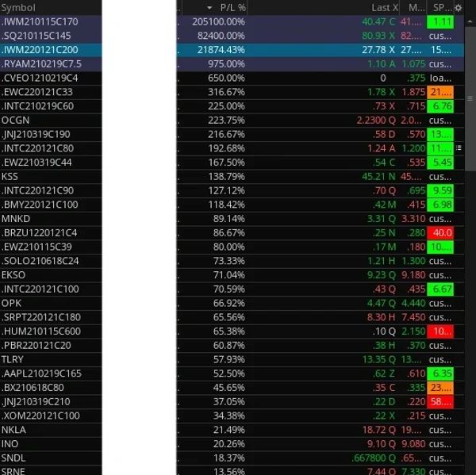Screen dimensions: 476x475
Task: Click the scrollbar up arrow
Action: point(470,22)
